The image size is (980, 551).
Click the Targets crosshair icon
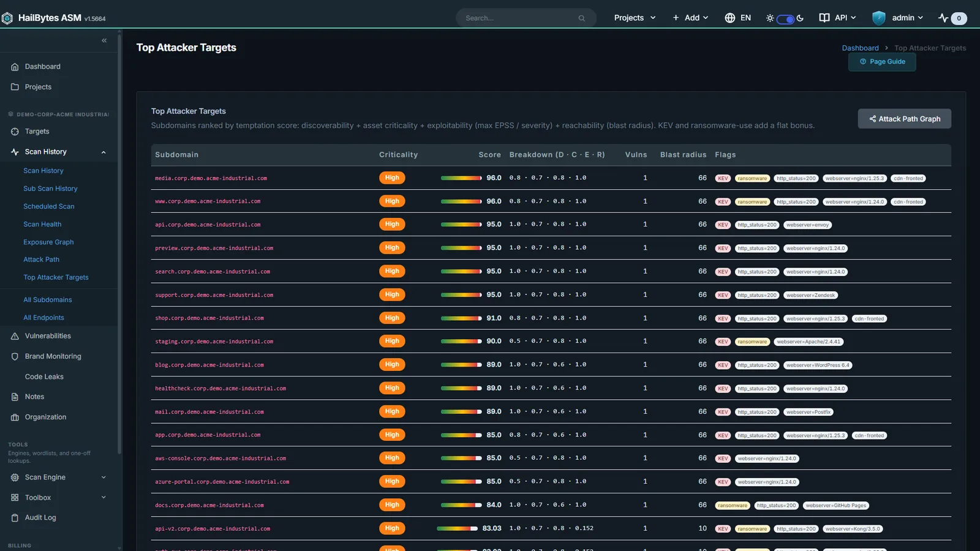[15, 132]
